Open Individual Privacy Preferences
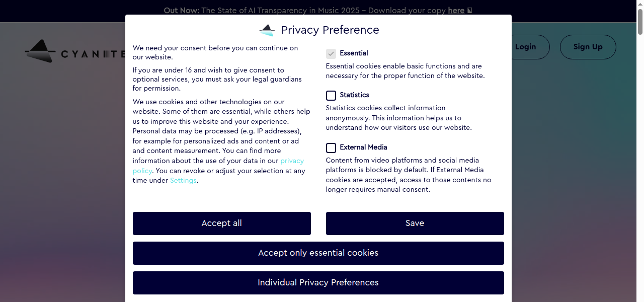Screen dimensions: 644x302 click(318, 283)
